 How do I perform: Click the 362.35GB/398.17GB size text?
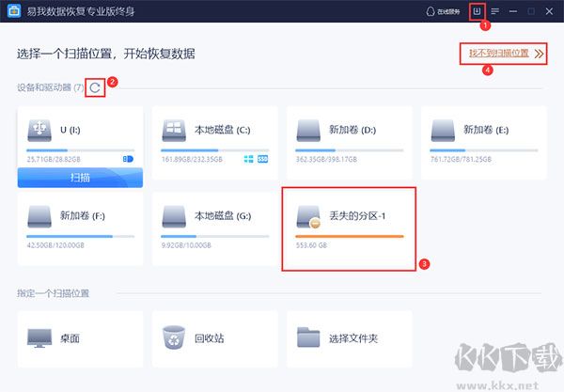click(326, 159)
